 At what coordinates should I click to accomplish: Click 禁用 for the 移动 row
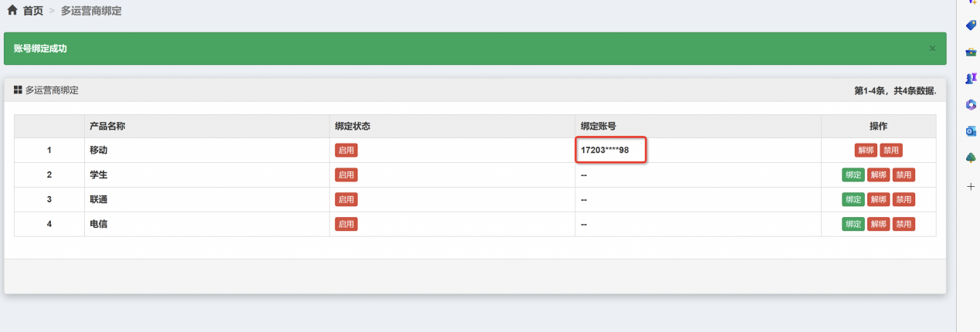(x=891, y=151)
